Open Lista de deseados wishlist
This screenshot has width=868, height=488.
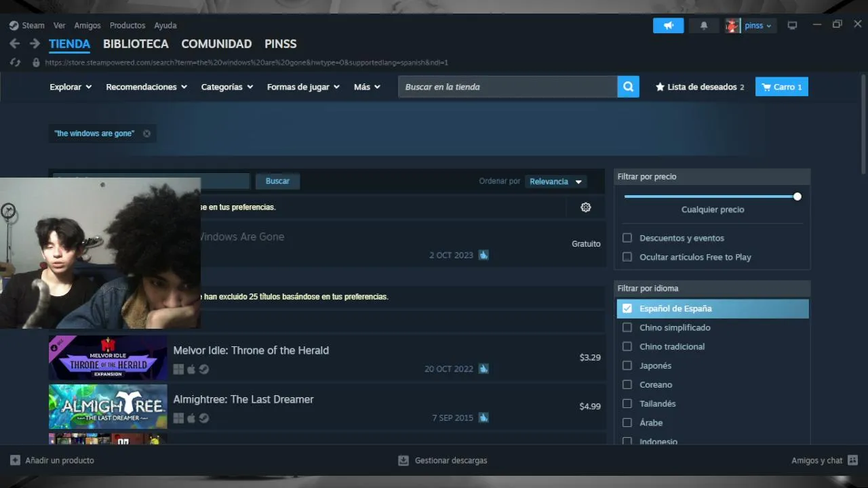point(699,87)
